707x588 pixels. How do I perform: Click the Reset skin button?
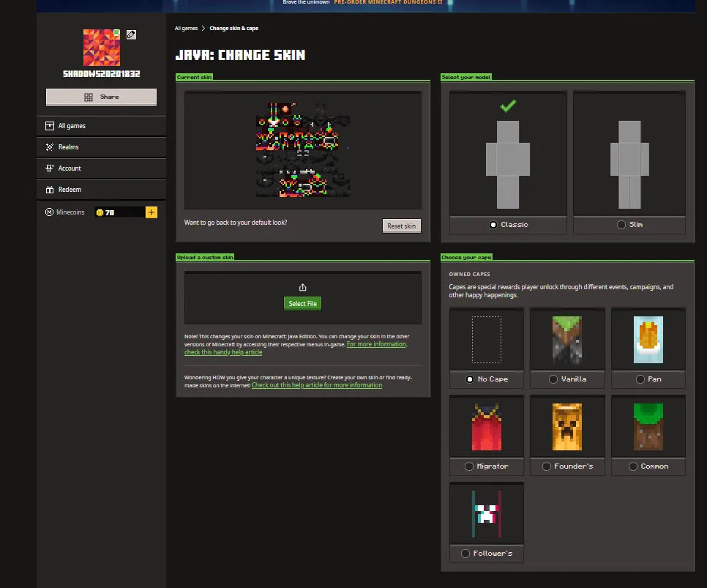coord(401,226)
